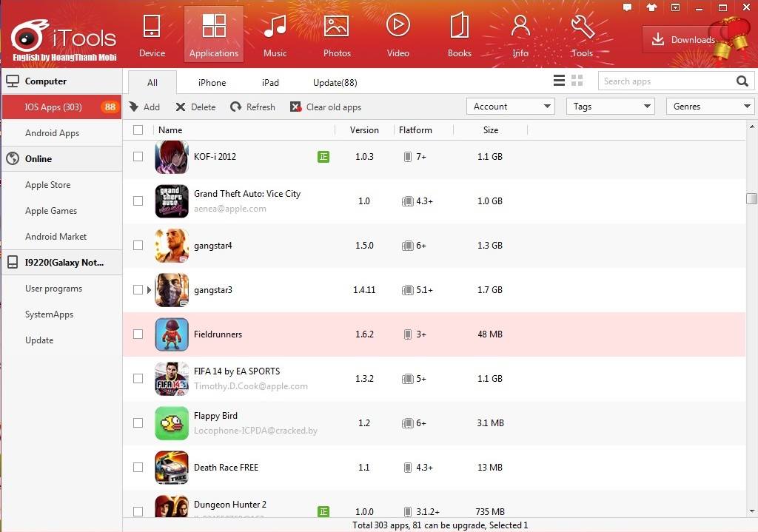Check the Flappy Bird checkbox
The width and height of the screenshot is (758, 532).
[x=138, y=423]
